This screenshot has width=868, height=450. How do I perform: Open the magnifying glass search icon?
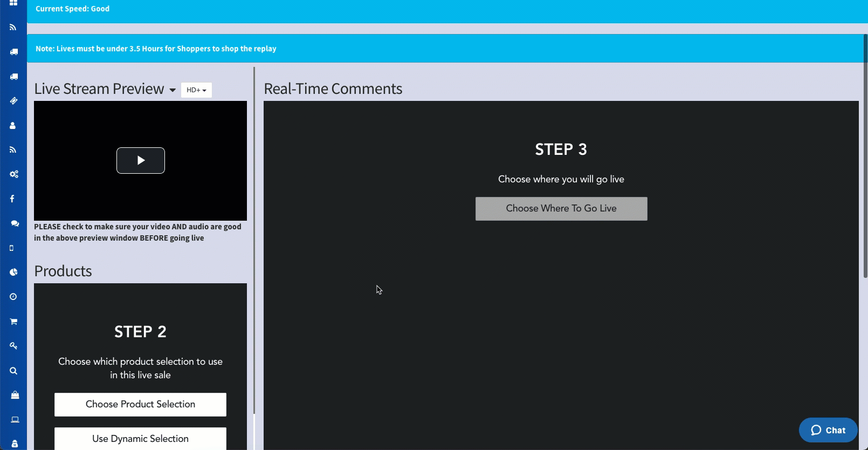click(x=13, y=371)
